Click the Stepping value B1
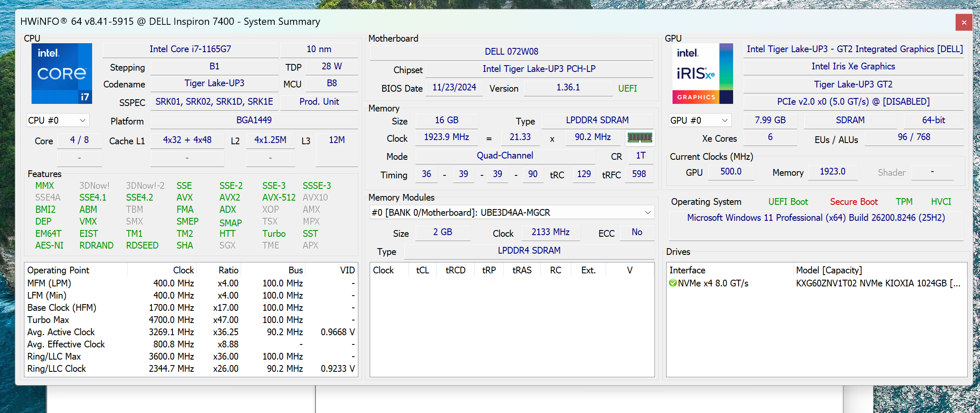The height and width of the screenshot is (413, 980). (215, 66)
